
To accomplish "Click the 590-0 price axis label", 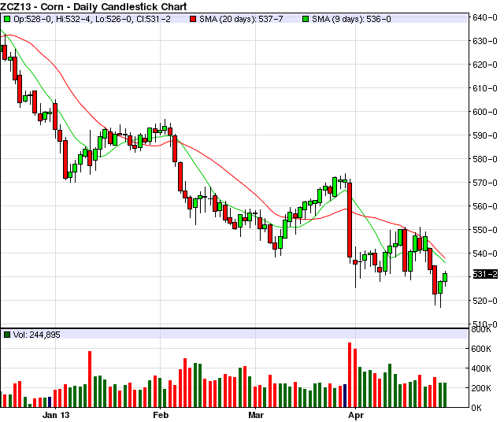I will point(485,135).
